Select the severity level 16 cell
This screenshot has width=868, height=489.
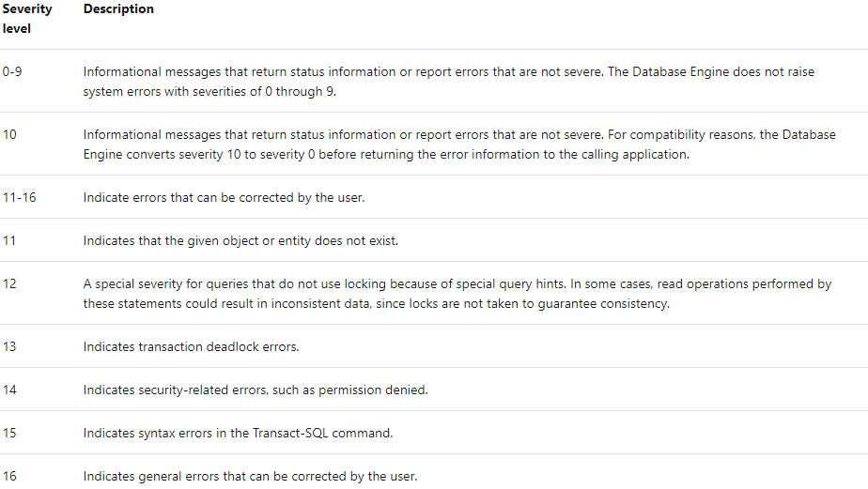point(9,476)
